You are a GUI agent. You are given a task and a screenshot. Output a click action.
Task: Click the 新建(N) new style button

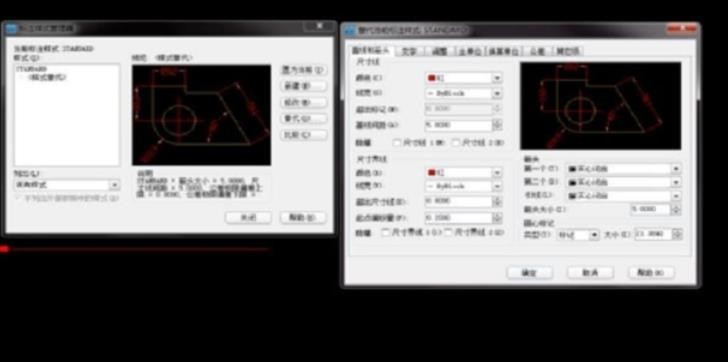coord(304,86)
